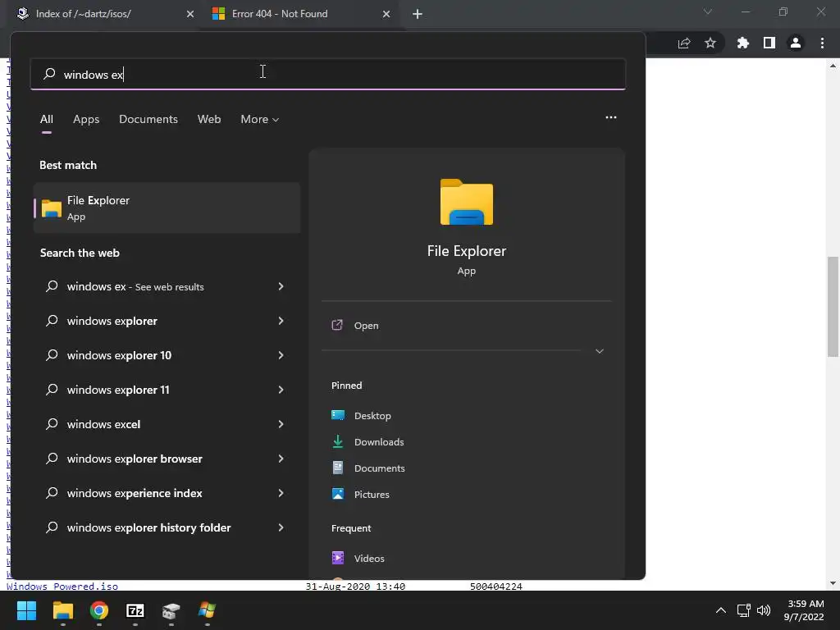Open a new Chrome tab
The height and width of the screenshot is (630, 840).
point(418,14)
